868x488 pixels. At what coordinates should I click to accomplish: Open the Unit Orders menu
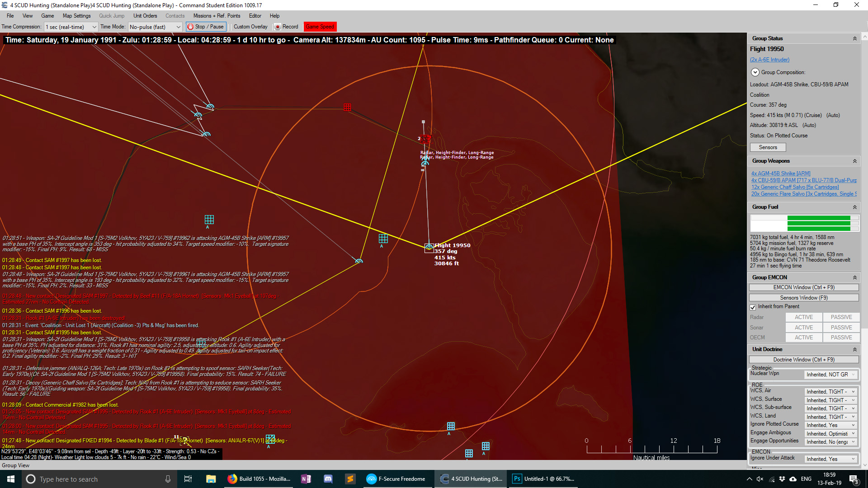[145, 15]
